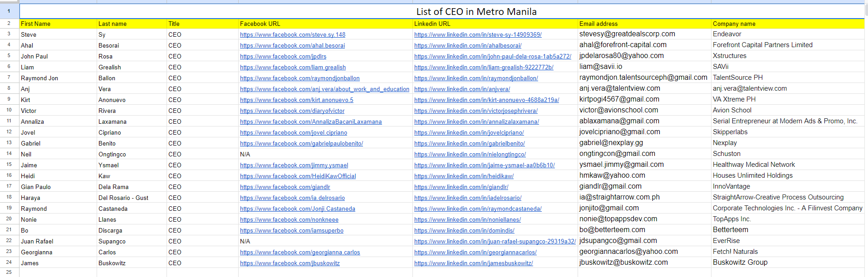Open Gabriel Benito's LinkedIn link
This screenshot has height=277, width=868.
click(x=470, y=143)
